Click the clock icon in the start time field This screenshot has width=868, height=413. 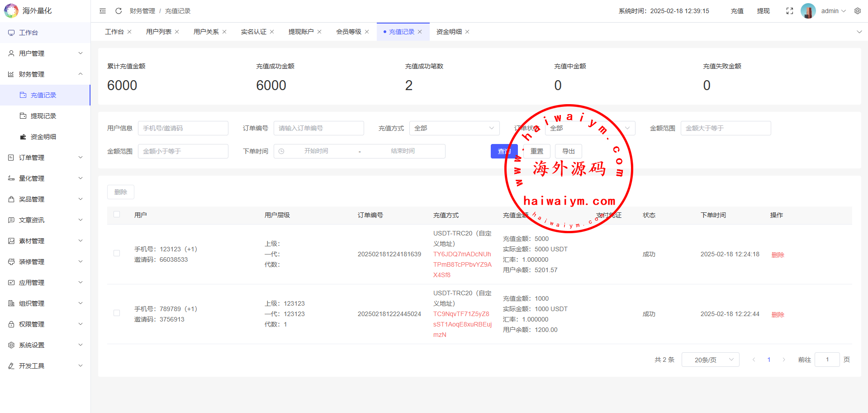coord(281,151)
